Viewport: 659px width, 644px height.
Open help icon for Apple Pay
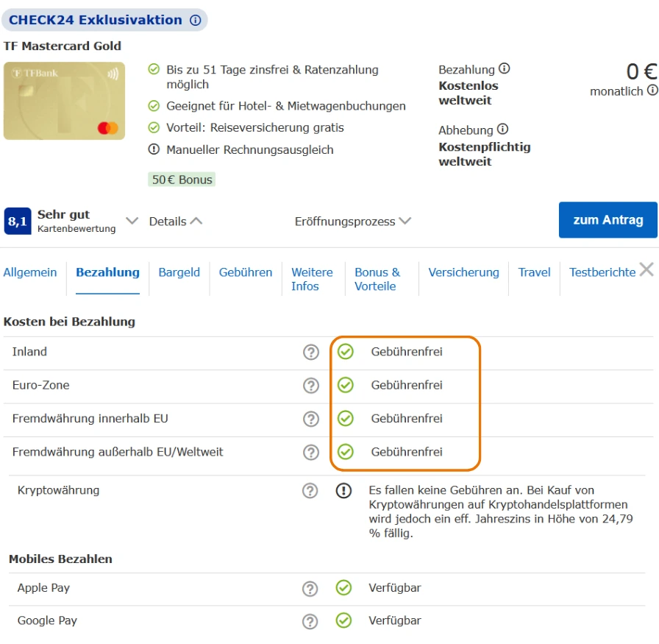click(310, 589)
